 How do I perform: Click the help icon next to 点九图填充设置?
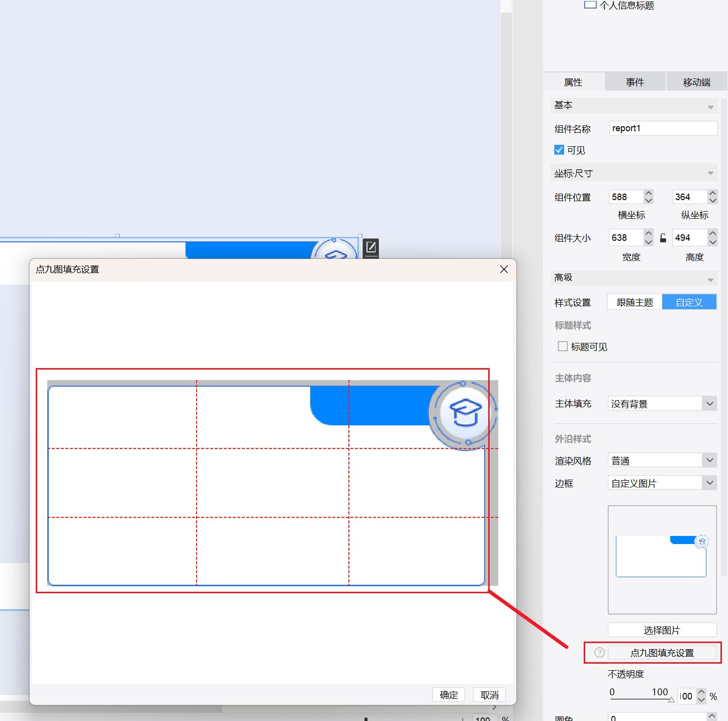pyautogui.click(x=599, y=652)
